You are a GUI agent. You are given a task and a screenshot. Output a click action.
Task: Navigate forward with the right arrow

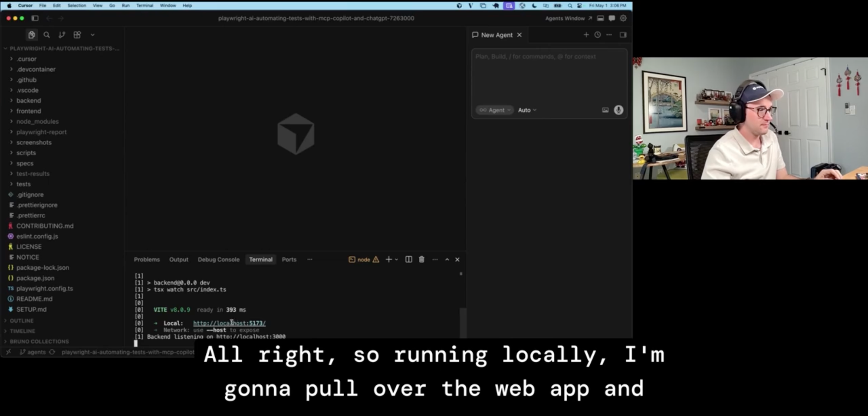pos(61,18)
